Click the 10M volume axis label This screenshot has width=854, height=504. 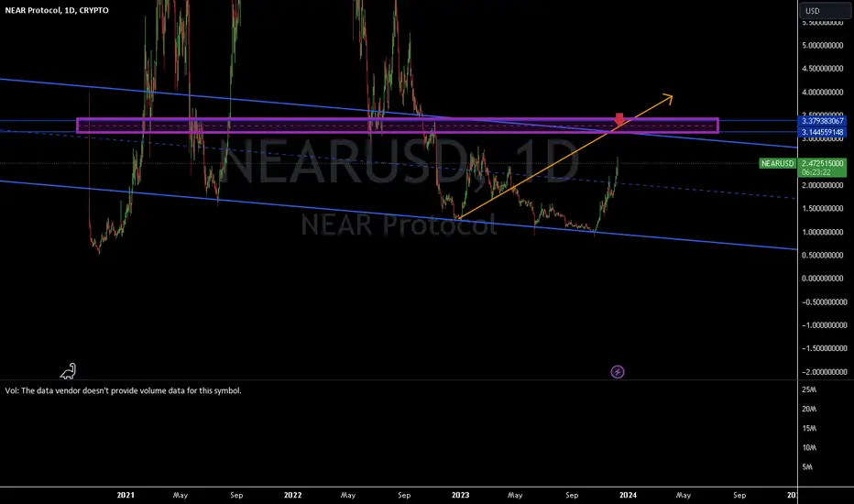tap(809, 448)
